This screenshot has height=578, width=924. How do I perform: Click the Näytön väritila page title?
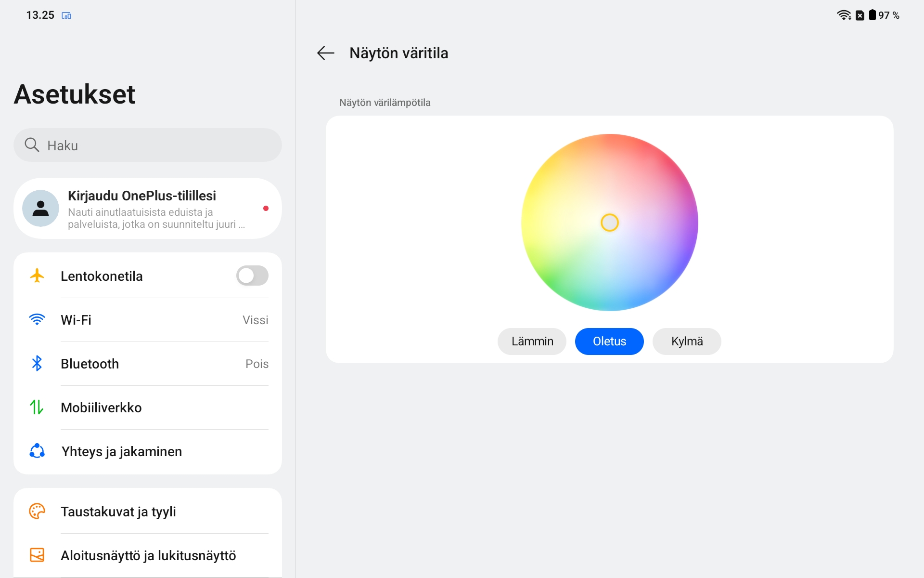[398, 53]
